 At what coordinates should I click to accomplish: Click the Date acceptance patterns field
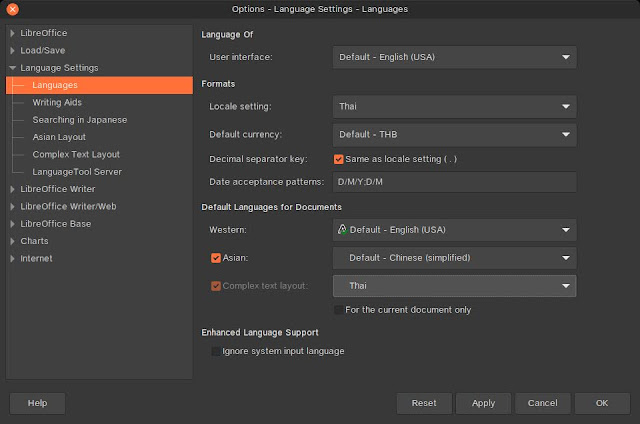454,182
